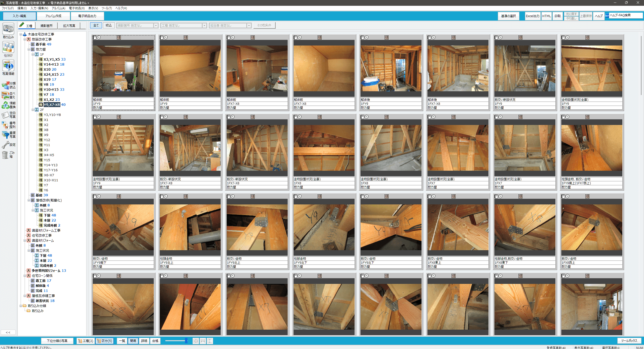Image resolution: width=644 pixels, height=349 pixels.
Task: Open the 担当者 指定なし dropdown
Action: (249, 26)
